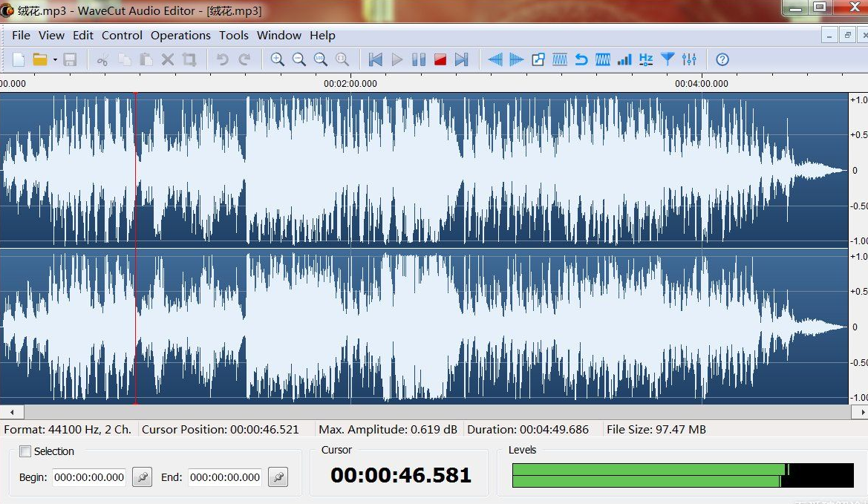Screen dimensions: 868x504
Task: Copy selection using toolbar copy icon
Action: 125,59
